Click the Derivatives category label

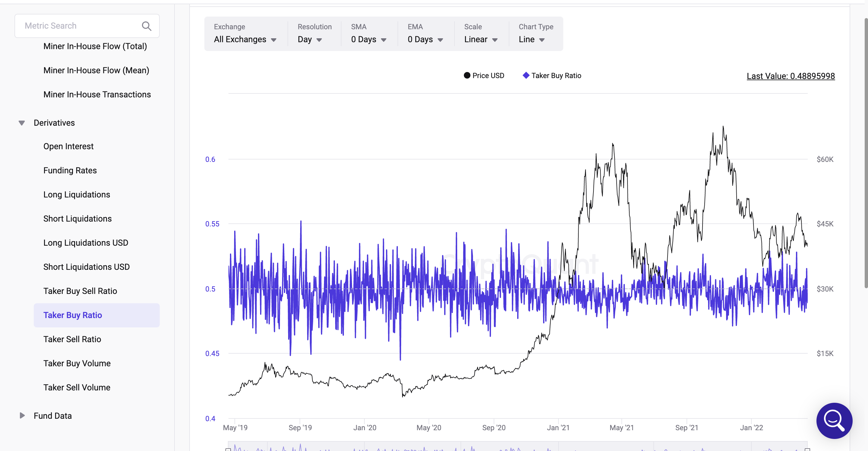point(54,123)
